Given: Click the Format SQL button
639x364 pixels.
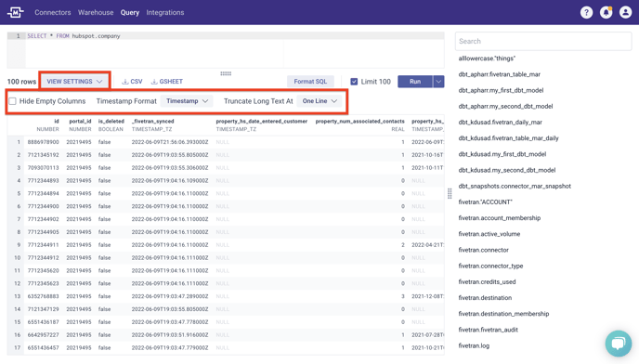Looking at the screenshot, I should pyautogui.click(x=310, y=82).
